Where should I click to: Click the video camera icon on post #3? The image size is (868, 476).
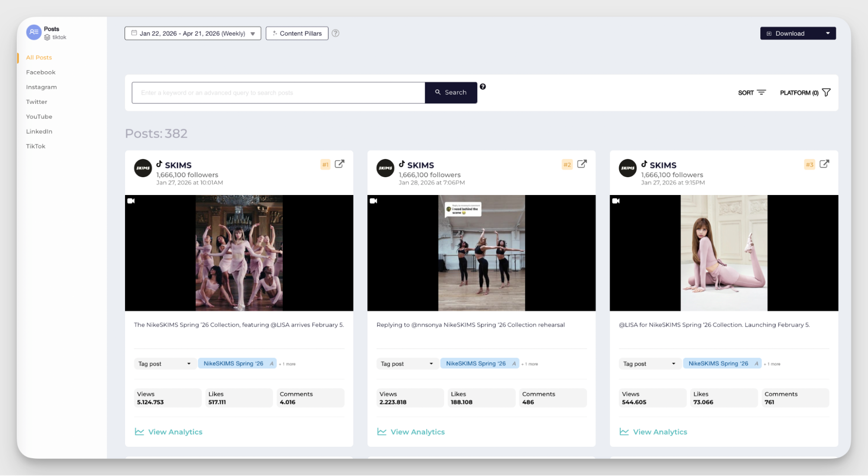tap(616, 201)
